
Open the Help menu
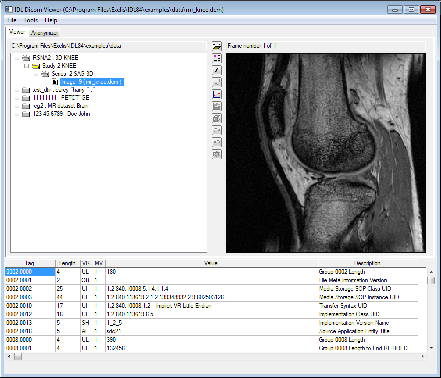(51, 20)
